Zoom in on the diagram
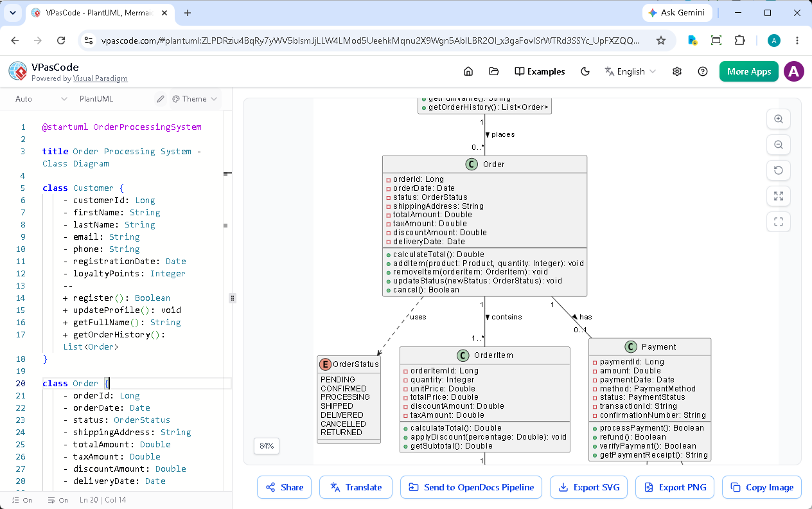812x509 pixels. (x=779, y=119)
